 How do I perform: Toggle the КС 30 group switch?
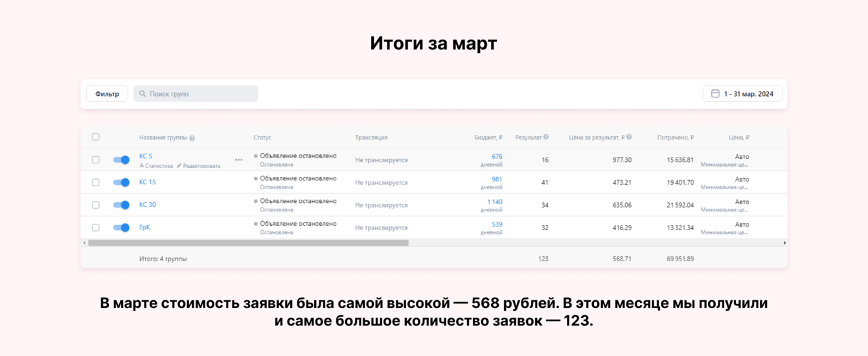point(121,205)
